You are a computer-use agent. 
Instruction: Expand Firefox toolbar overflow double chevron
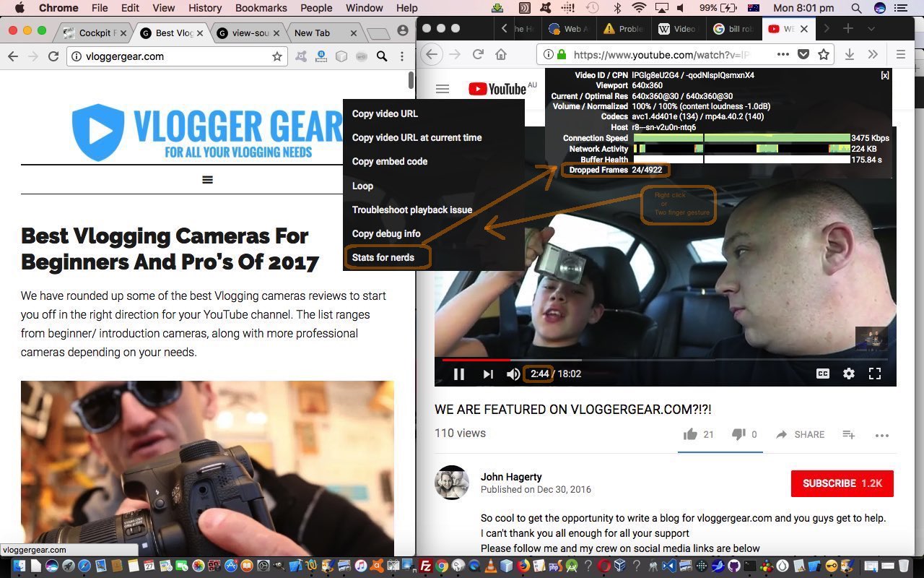pyautogui.click(x=873, y=54)
